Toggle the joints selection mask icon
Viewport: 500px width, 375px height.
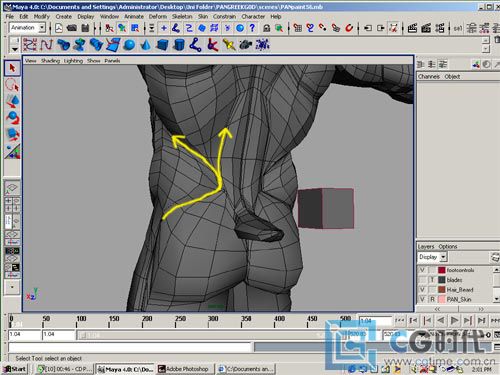[x=176, y=28]
